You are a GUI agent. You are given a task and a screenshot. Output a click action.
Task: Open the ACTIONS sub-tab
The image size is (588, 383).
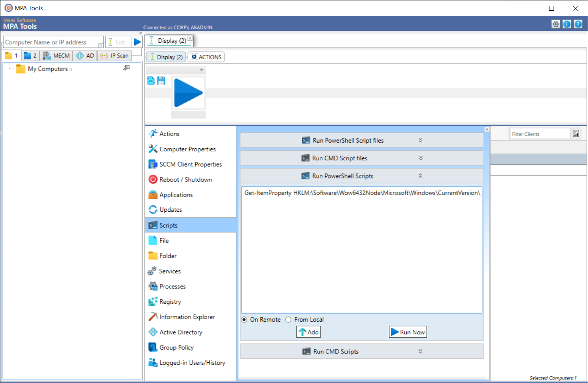pos(206,57)
